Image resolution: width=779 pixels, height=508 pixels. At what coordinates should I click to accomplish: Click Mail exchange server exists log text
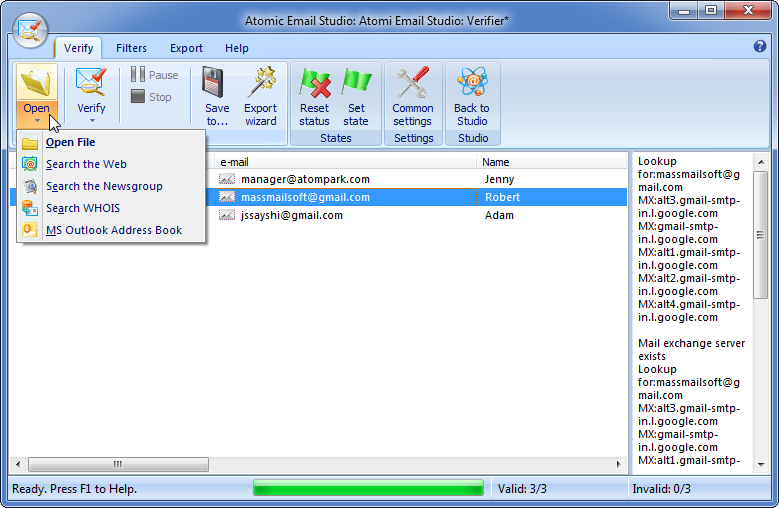[x=691, y=350]
